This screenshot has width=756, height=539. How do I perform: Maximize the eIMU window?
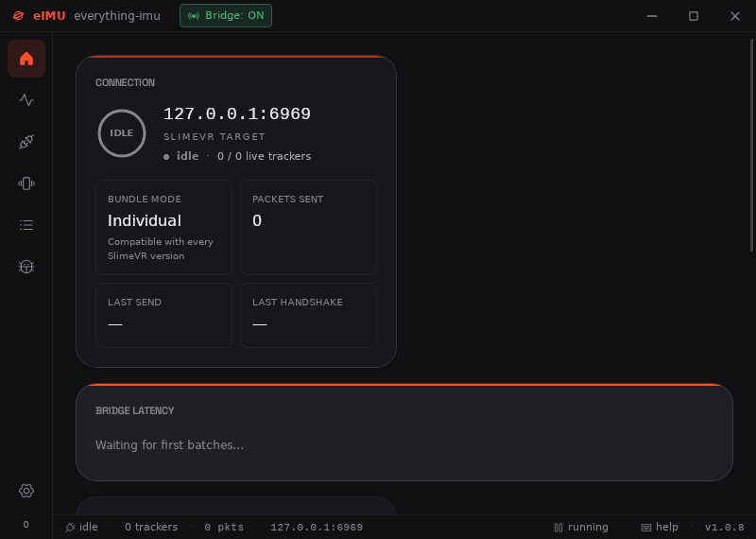(694, 16)
